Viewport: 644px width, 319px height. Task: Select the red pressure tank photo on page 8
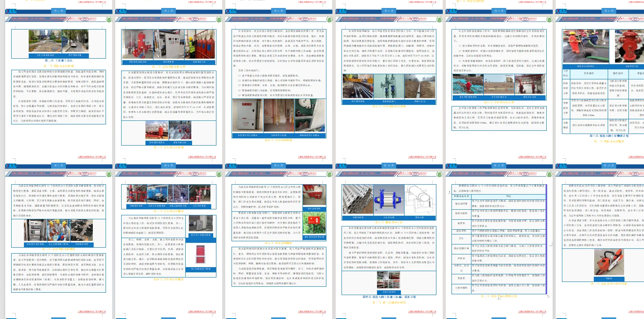click(137, 44)
